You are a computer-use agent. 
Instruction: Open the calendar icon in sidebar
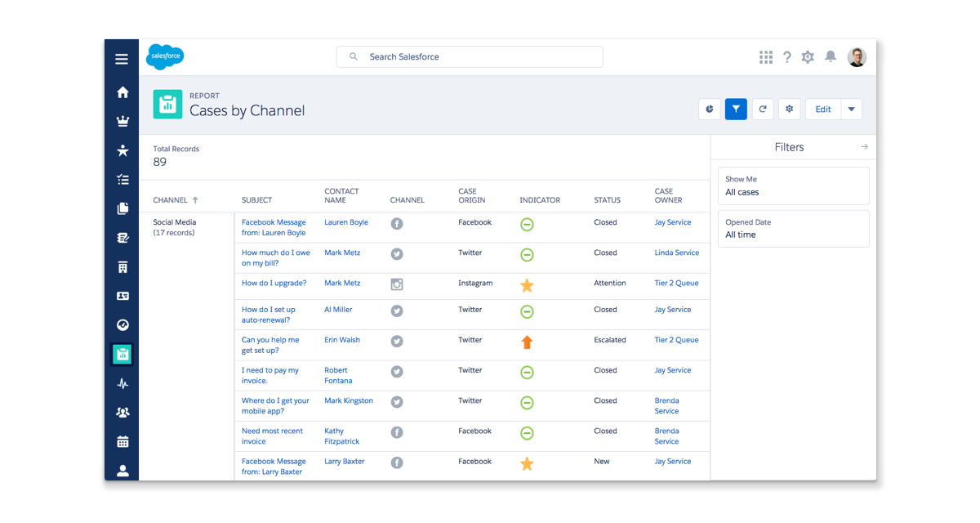tap(122, 442)
